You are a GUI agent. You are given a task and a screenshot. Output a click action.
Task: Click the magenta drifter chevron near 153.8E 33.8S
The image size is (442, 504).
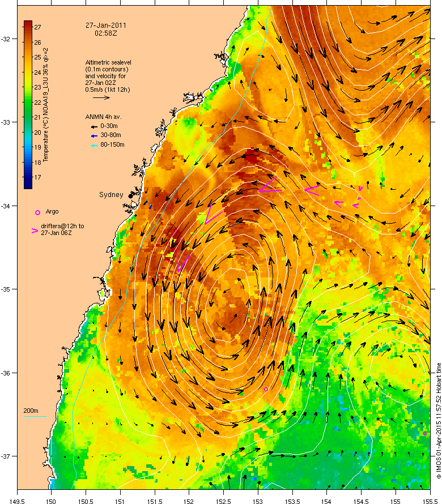312,190
